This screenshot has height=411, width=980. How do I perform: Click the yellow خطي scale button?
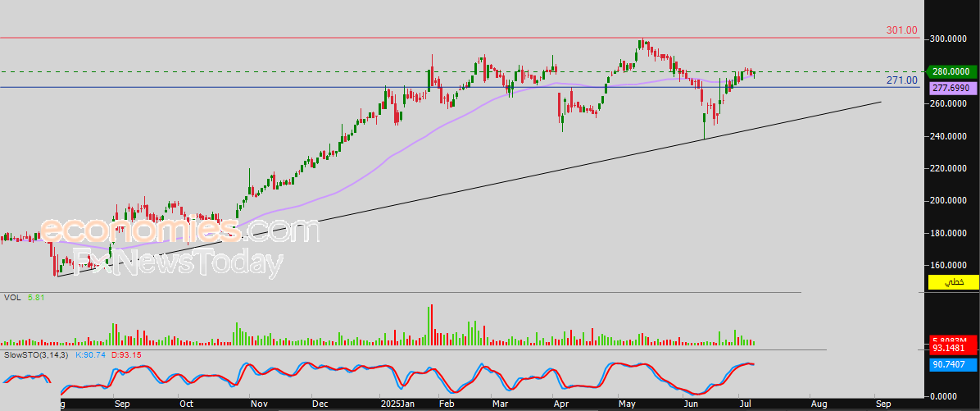coord(953,282)
